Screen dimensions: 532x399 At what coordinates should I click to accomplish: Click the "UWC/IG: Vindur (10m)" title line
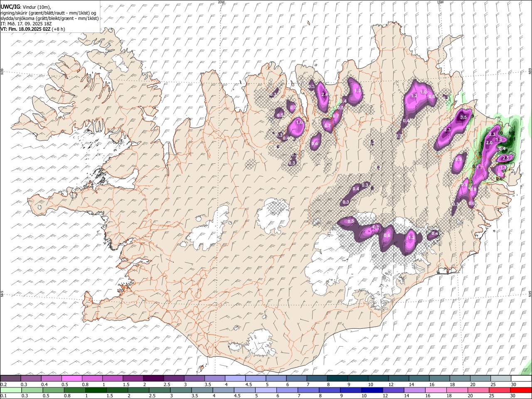[x=25, y=7]
